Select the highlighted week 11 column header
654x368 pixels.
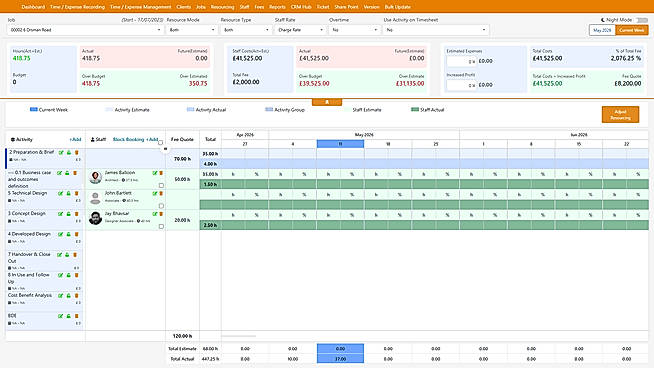coord(340,144)
